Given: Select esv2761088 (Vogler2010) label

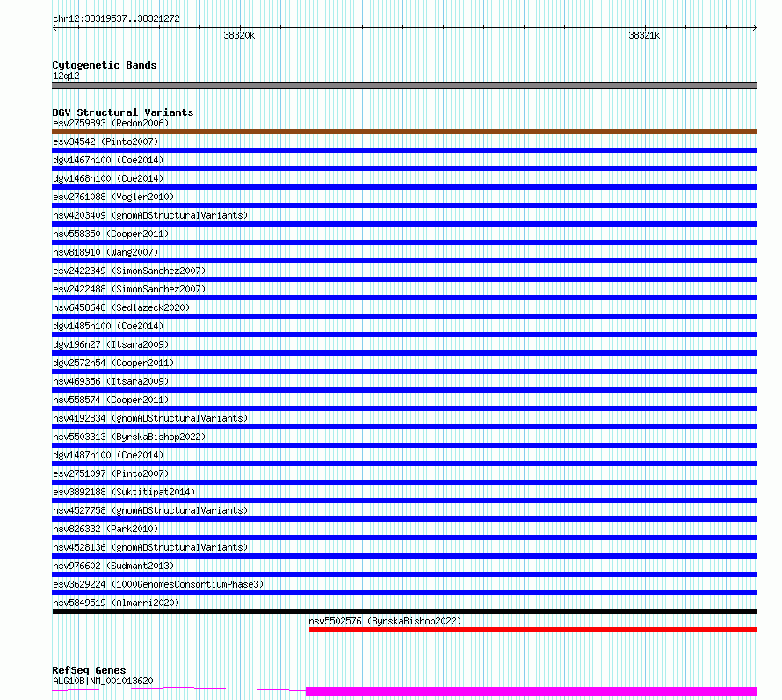Looking at the screenshot, I should 113,197.
